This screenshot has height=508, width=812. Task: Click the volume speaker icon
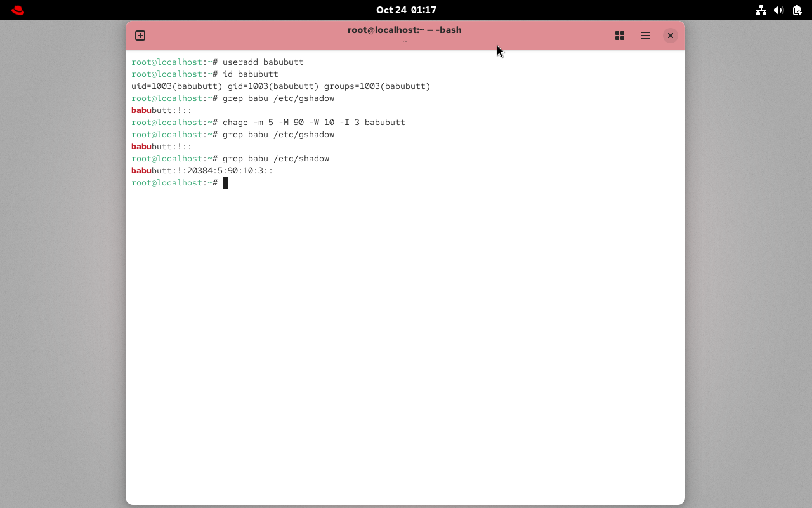(x=779, y=10)
